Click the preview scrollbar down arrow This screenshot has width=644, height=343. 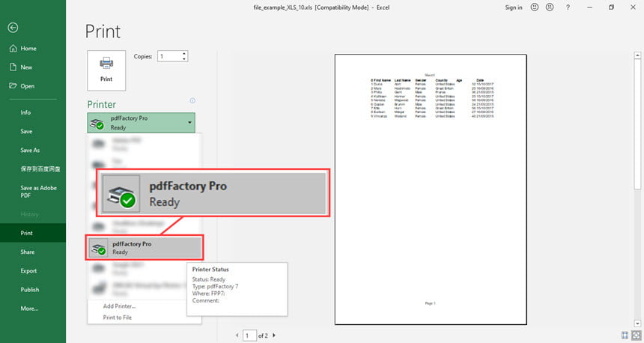click(x=637, y=324)
